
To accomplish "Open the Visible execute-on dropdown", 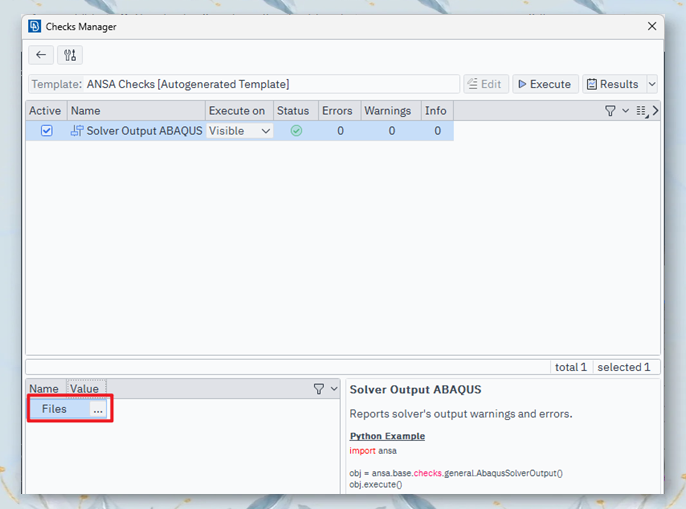I will click(x=239, y=131).
